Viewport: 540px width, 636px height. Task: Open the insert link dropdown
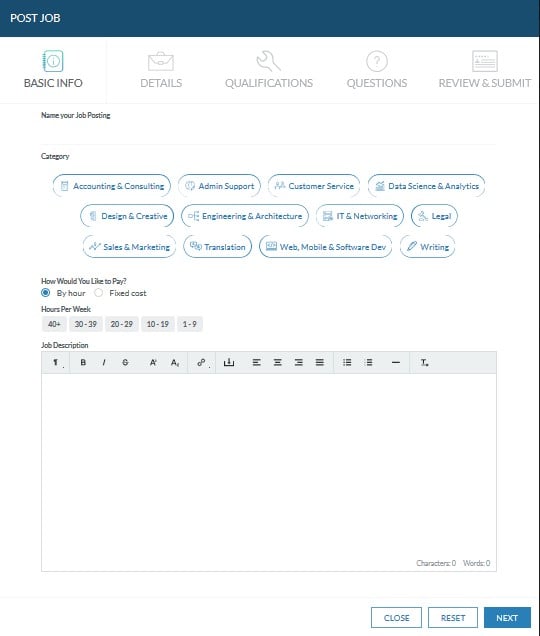202,363
